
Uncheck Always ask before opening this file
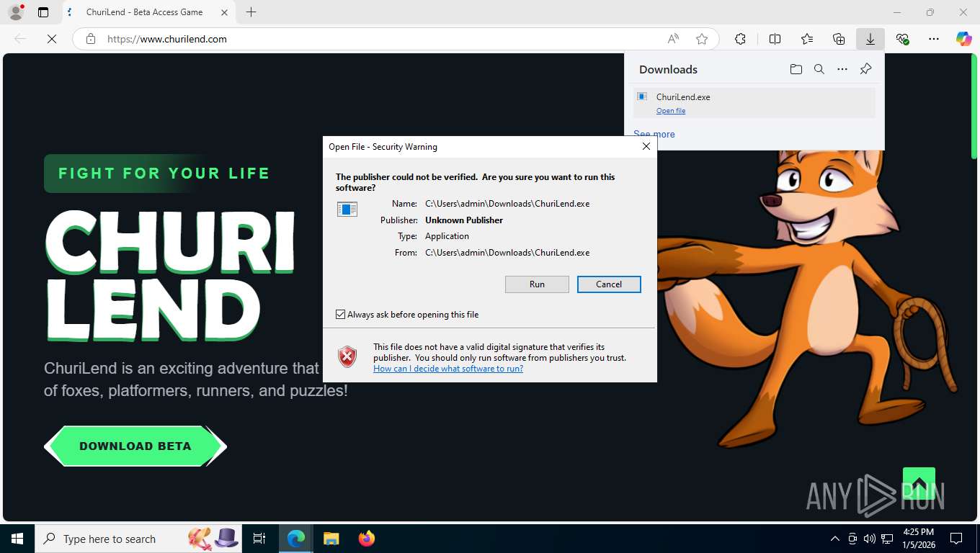tap(340, 315)
